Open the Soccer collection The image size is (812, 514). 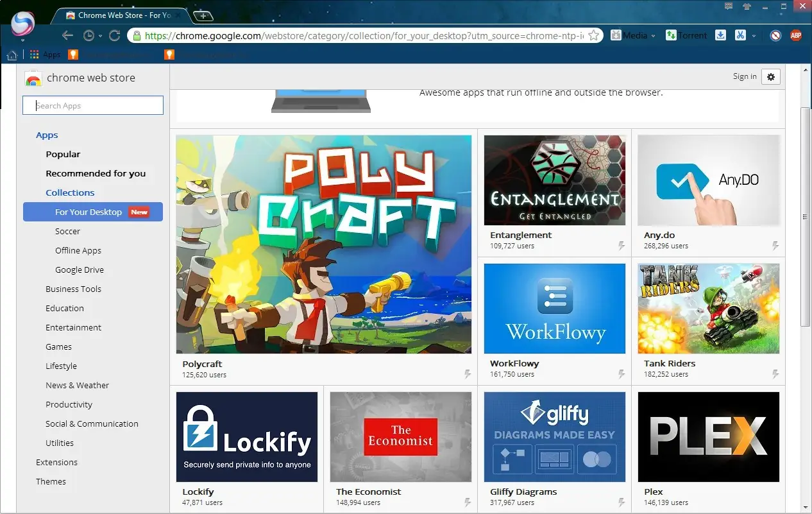(x=67, y=231)
